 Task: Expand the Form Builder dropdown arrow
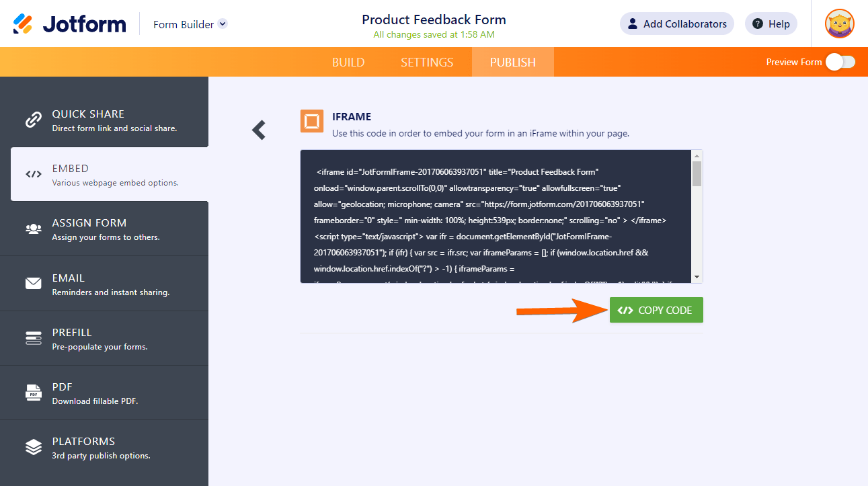click(x=223, y=24)
